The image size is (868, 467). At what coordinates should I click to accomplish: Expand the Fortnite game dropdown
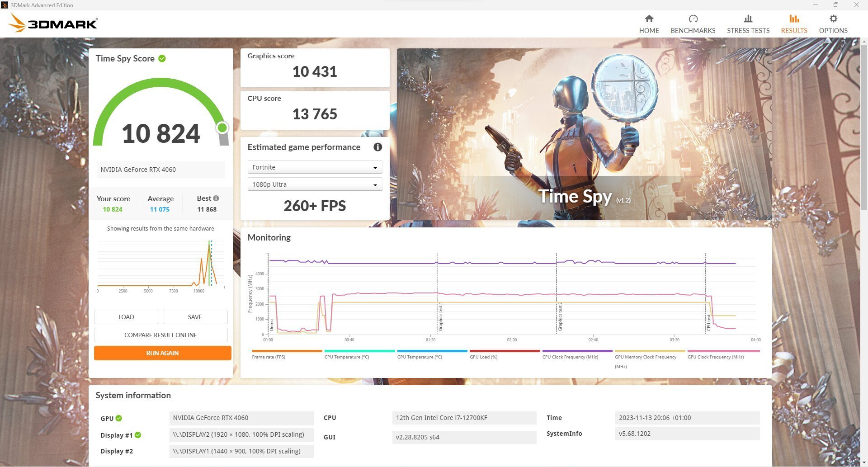click(x=315, y=167)
